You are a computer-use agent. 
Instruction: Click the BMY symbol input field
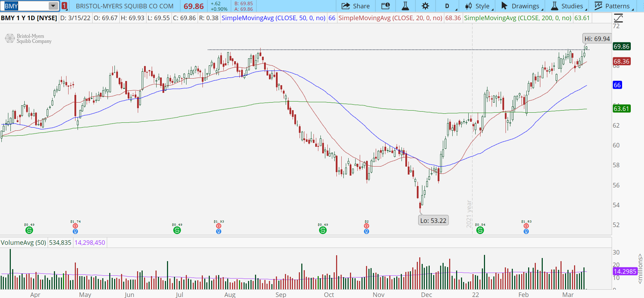coord(25,6)
